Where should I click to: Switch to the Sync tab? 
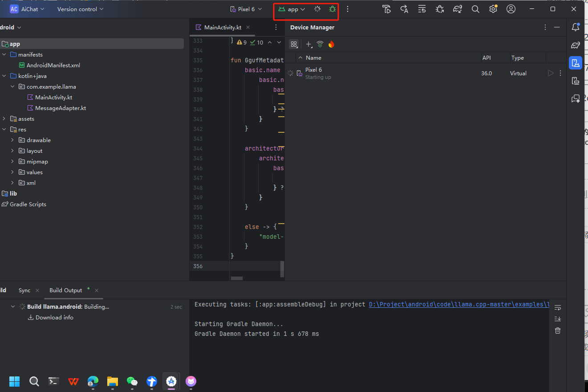pos(24,290)
